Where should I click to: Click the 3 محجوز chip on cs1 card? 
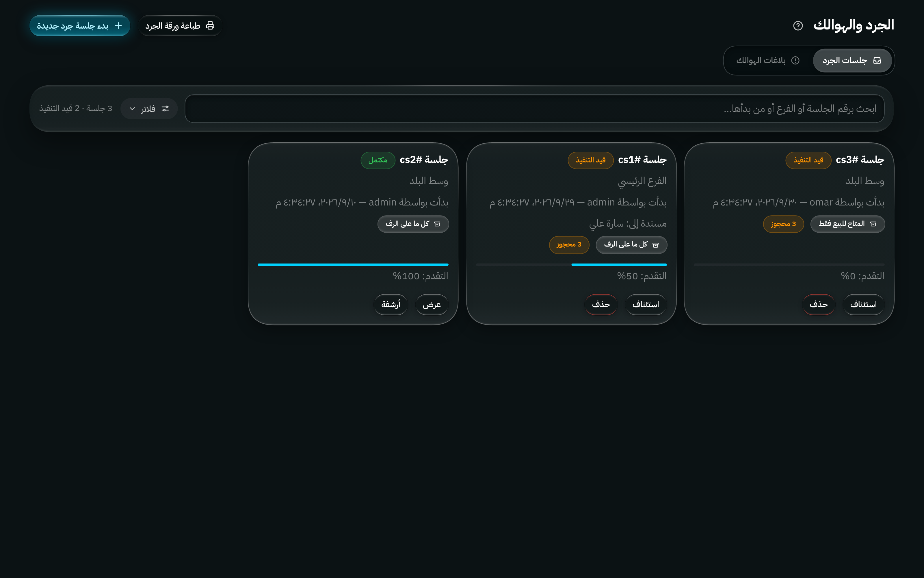569,245
